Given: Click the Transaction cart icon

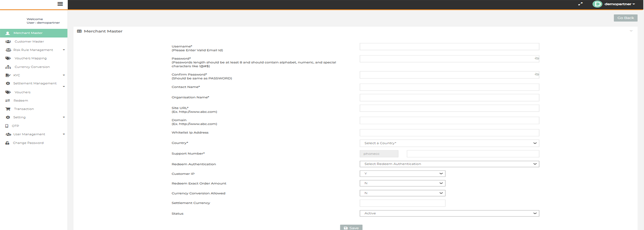Looking at the screenshot, I should [x=8, y=109].
